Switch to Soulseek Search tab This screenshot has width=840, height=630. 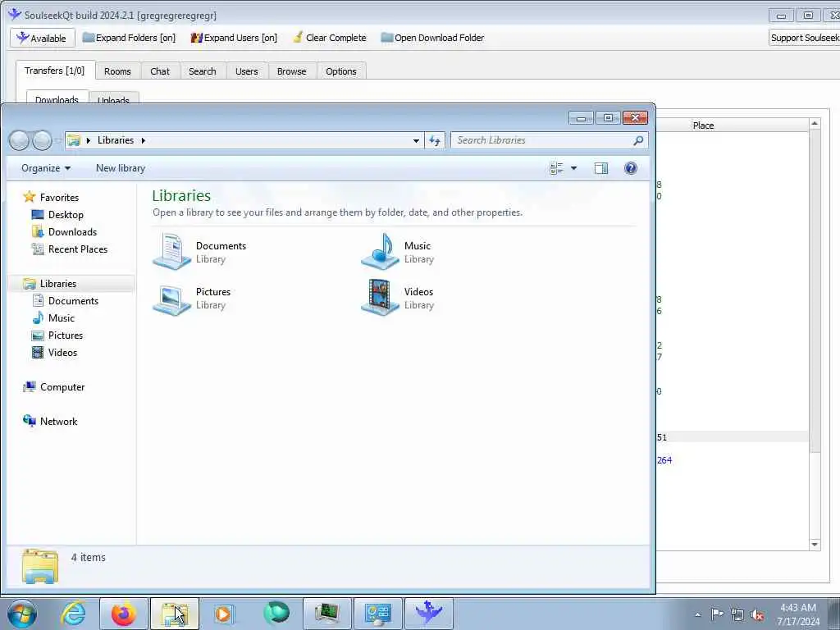click(203, 71)
